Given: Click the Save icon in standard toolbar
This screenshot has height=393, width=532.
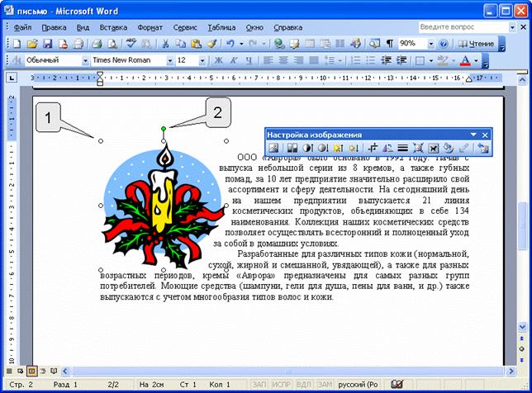Looking at the screenshot, I should 48,43.
